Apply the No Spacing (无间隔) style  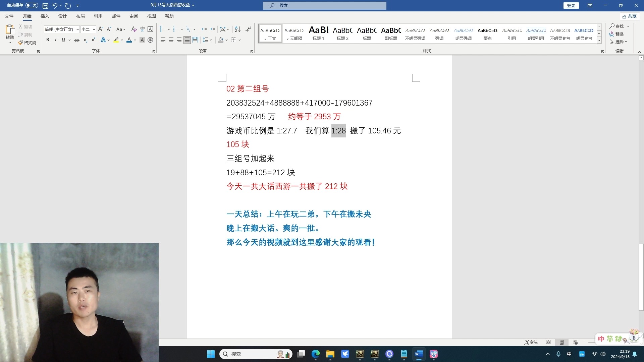coord(294,33)
